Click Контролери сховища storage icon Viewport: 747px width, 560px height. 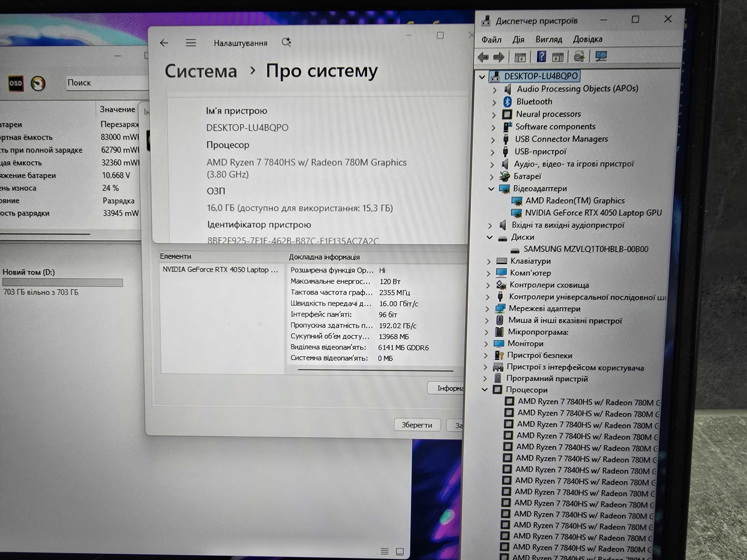pos(501,285)
